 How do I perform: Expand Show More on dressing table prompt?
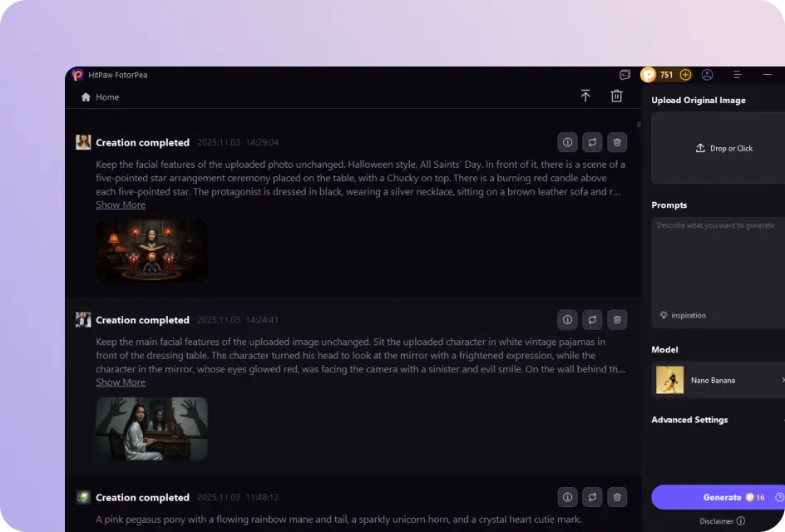coord(121,382)
